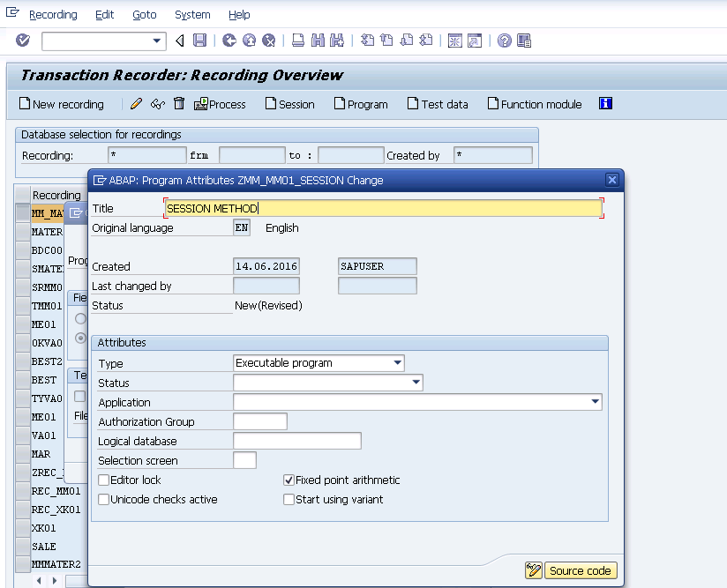Click the pencil Change icon for recordings
The height and width of the screenshot is (588, 727).
click(x=134, y=103)
